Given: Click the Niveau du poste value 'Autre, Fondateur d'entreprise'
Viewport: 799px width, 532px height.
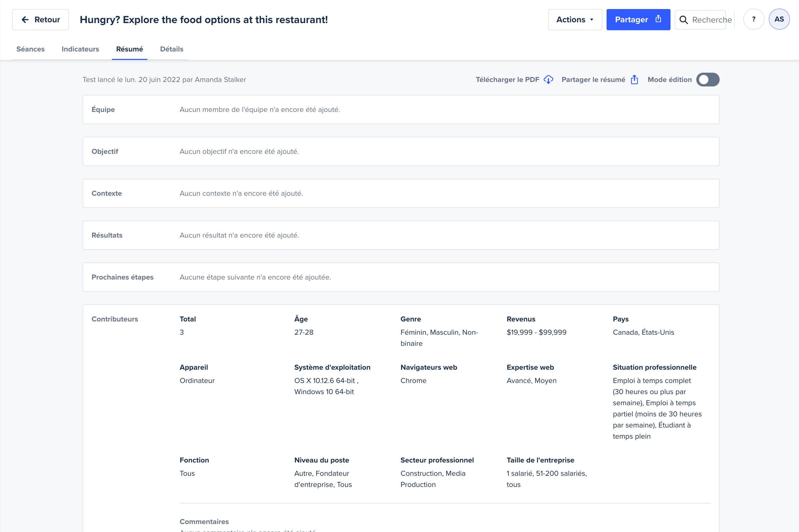Looking at the screenshot, I should (323, 479).
